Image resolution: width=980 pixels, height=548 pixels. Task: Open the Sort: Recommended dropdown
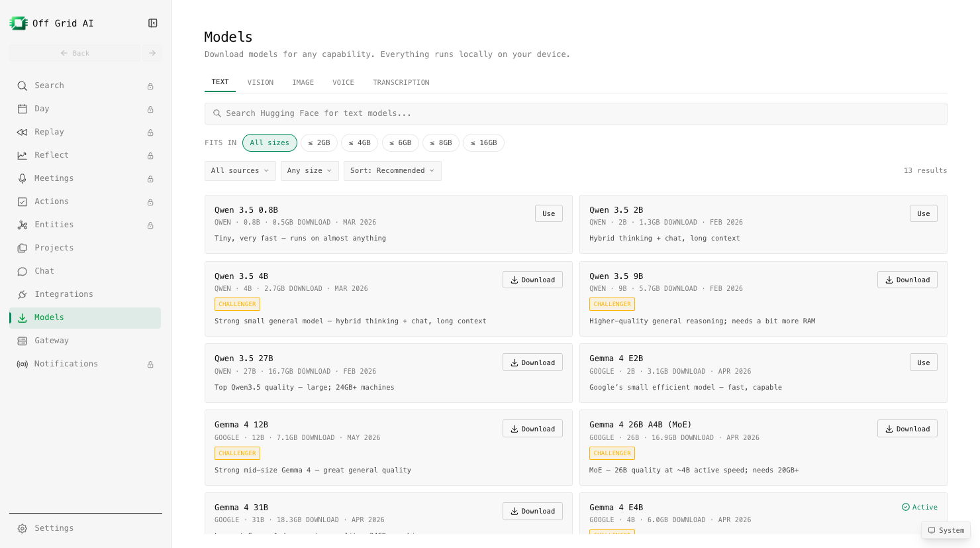click(393, 171)
